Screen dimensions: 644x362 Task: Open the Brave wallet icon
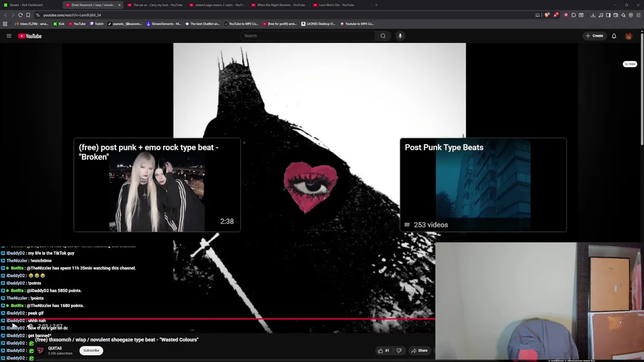(616, 15)
